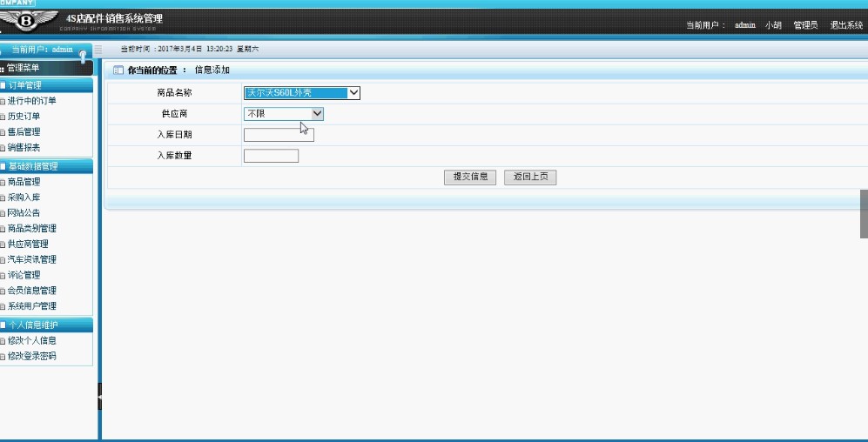
Task: Open 系统用户管理 page
Action: pyautogui.click(x=31, y=306)
